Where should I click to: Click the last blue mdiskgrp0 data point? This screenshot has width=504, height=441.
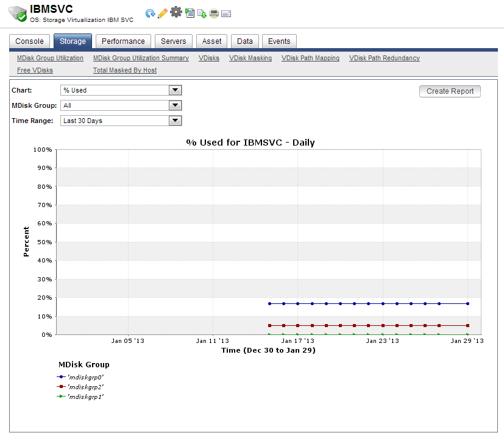click(467, 303)
